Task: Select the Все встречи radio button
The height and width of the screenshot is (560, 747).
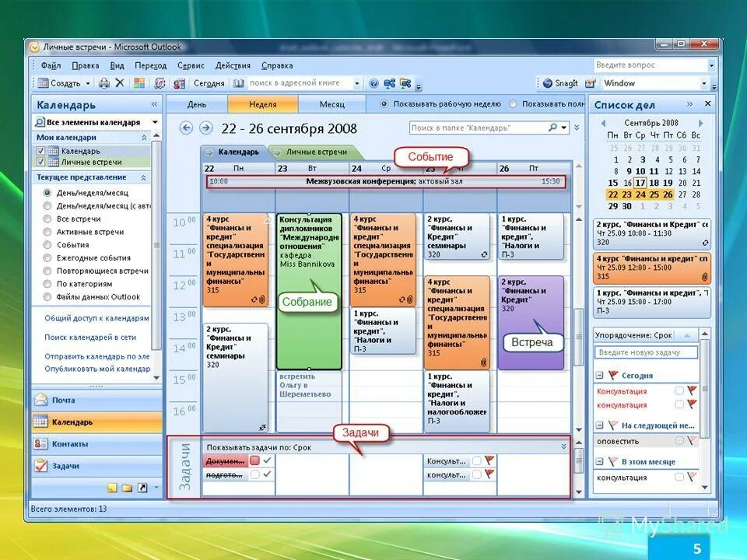Action: click(47, 219)
